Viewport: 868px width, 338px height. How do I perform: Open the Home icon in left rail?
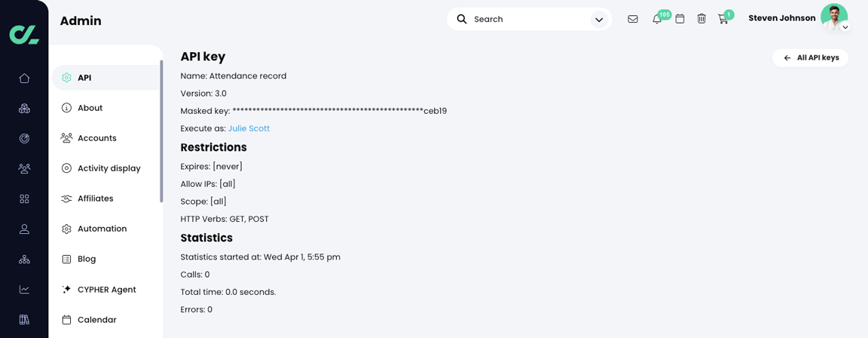(24, 78)
